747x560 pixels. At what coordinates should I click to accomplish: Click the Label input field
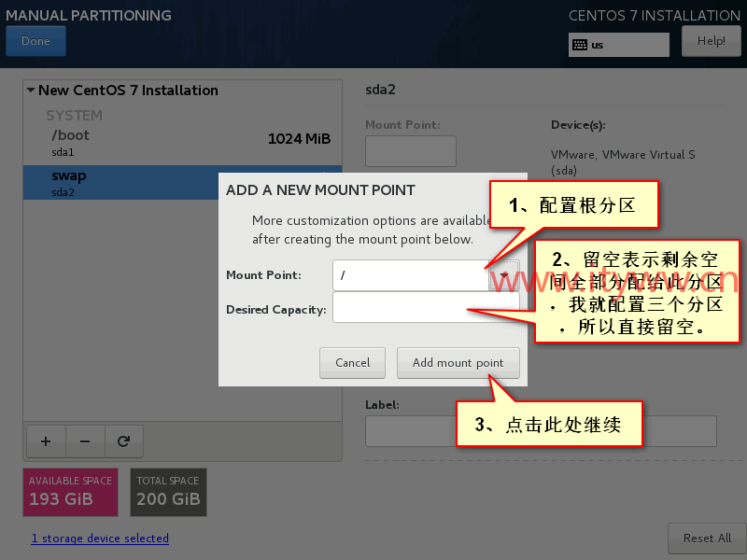[x=541, y=431]
